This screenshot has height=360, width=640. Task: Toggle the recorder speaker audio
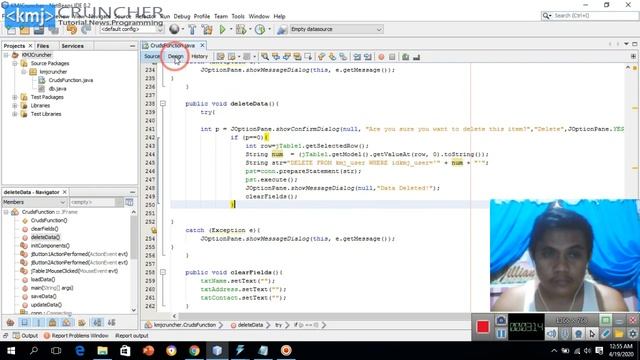551,334
